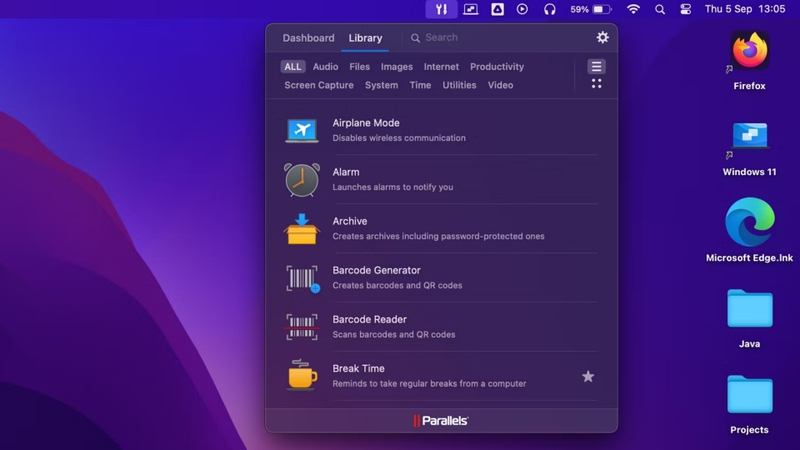Viewport: 800px width, 450px height.
Task: Toggle the favorite star for Break Time
Action: (588, 377)
